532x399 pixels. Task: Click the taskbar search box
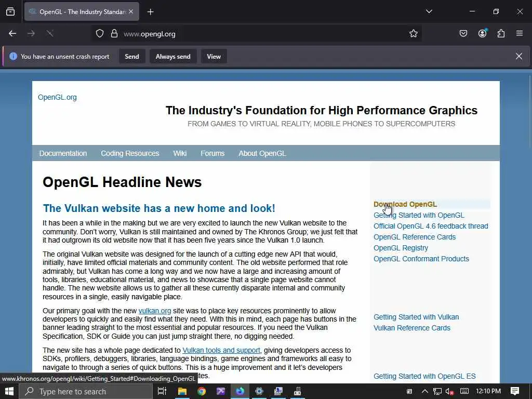click(x=86, y=391)
